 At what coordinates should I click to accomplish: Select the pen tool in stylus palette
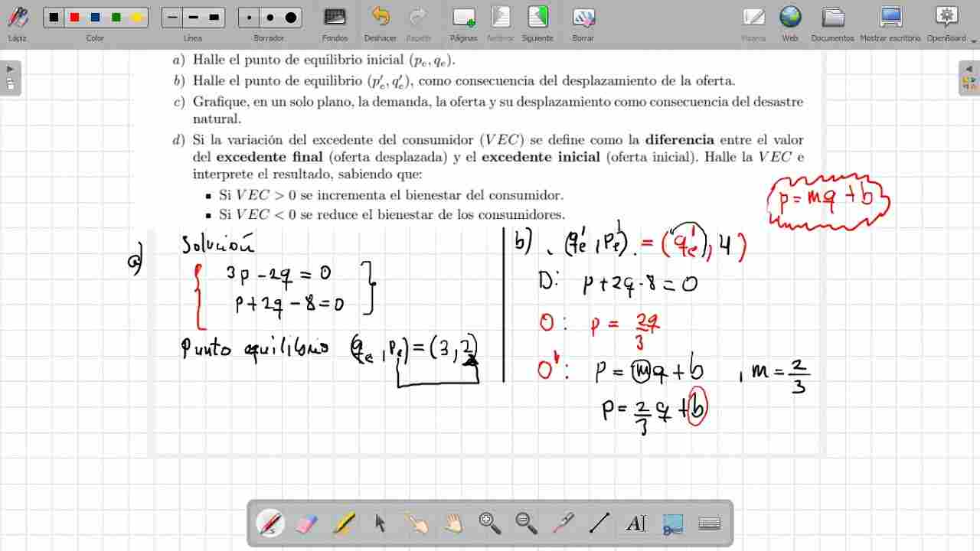point(270,523)
